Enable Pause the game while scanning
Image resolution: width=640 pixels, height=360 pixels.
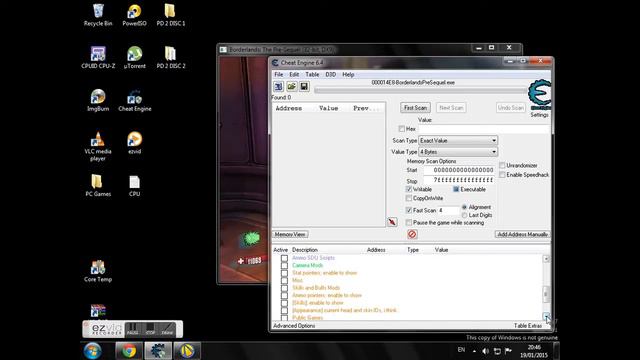[x=409, y=223]
